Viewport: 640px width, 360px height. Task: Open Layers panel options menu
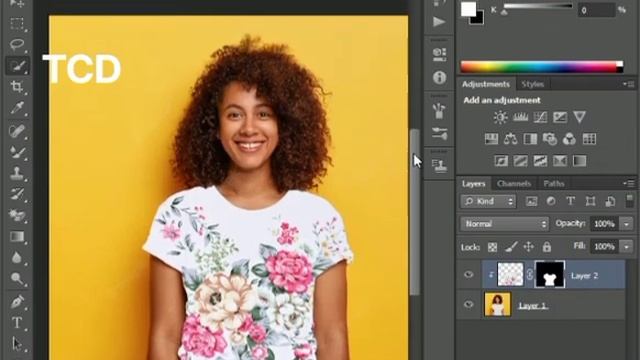coord(629,184)
